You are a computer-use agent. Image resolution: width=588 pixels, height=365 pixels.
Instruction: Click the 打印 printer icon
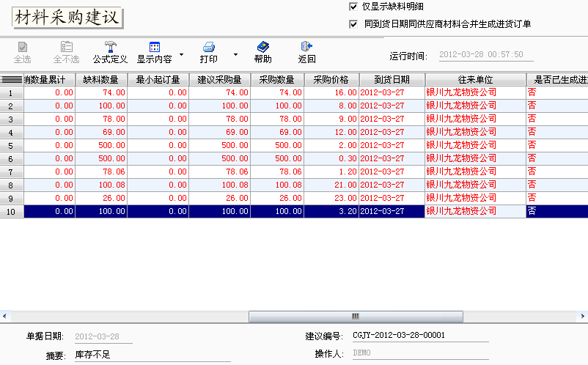click(208, 47)
